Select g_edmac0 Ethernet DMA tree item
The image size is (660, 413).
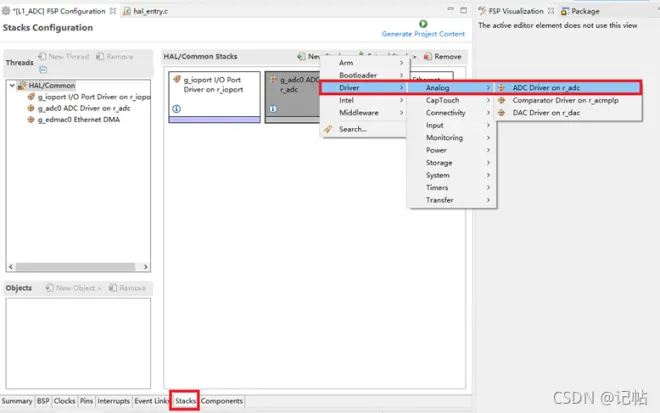[79, 120]
